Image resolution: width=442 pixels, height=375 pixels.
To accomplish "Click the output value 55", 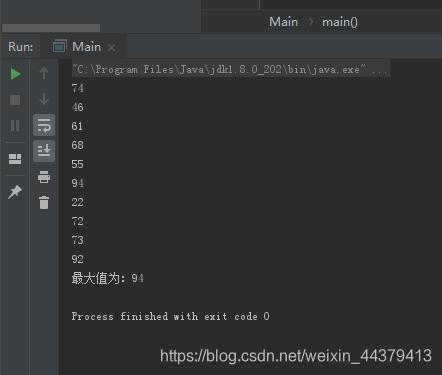I will (x=77, y=164).
